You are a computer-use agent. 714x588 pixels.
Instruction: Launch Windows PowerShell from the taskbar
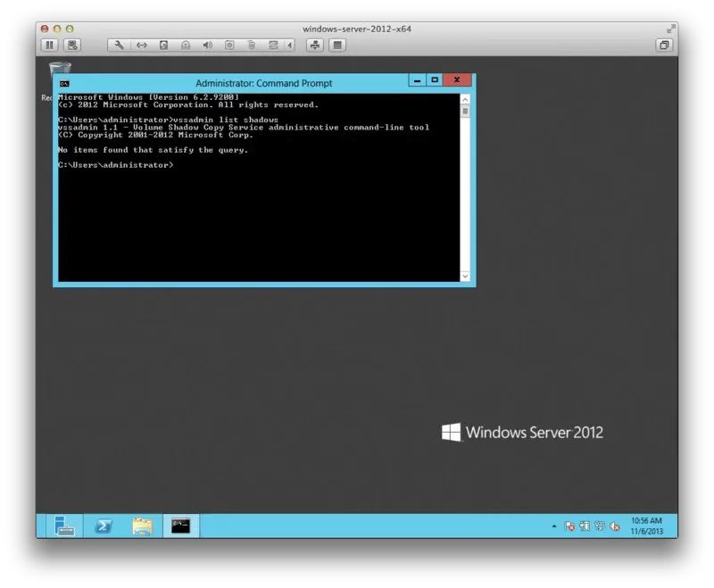point(104,526)
